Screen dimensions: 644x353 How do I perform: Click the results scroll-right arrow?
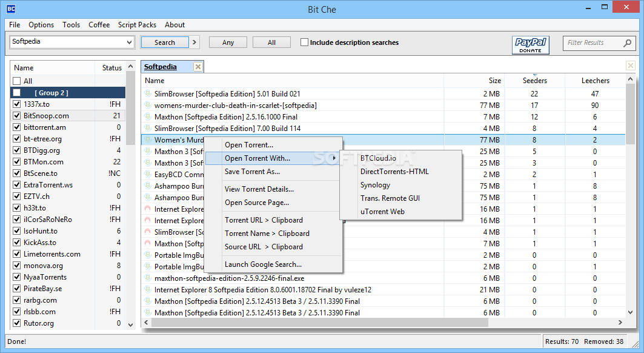(x=620, y=323)
